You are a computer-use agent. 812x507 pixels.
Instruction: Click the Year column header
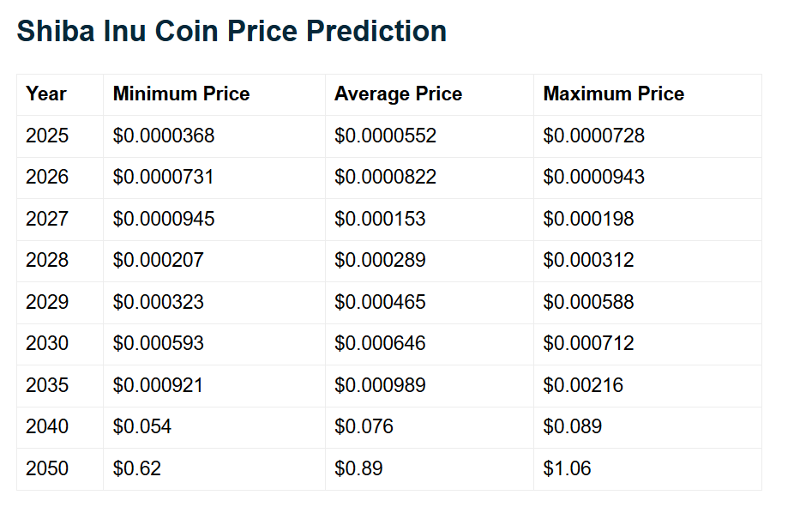point(46,94)
